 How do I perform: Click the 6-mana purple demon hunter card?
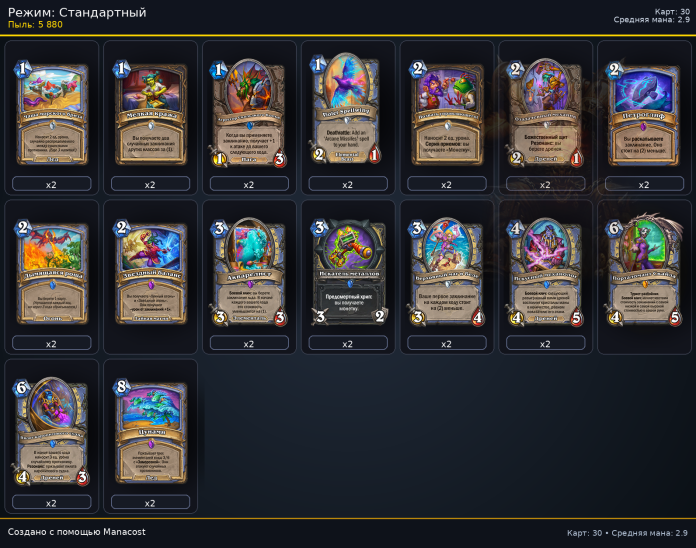coord(645,271)
